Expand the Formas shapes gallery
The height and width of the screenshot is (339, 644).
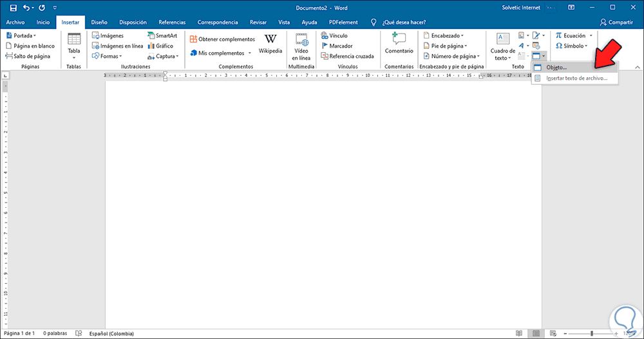107,56
